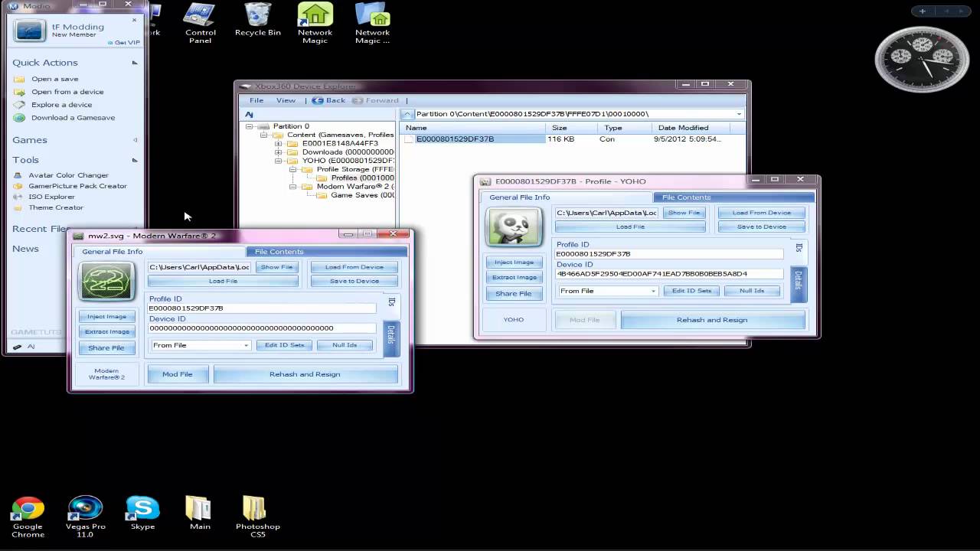This screenshot has height=551, width=980.
Task: Click the panda gamerpicture in YOHO profile window
Action: (x=513, y=227)
